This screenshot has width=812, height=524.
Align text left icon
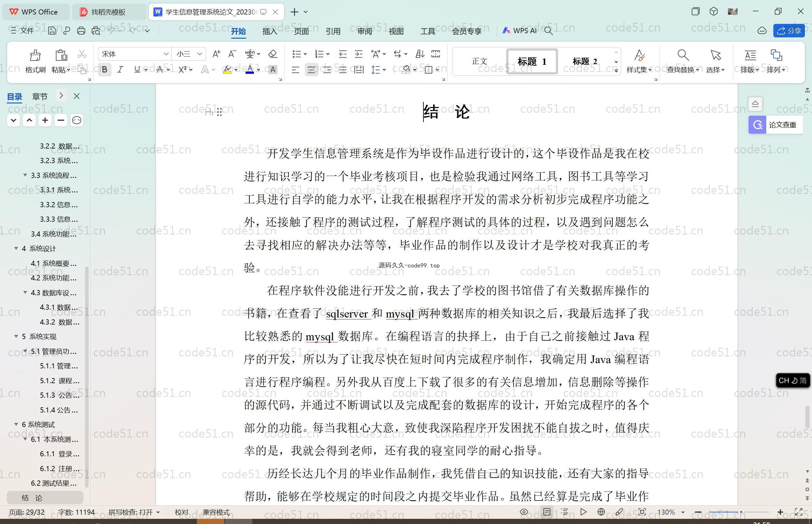[x=295, y=70]
